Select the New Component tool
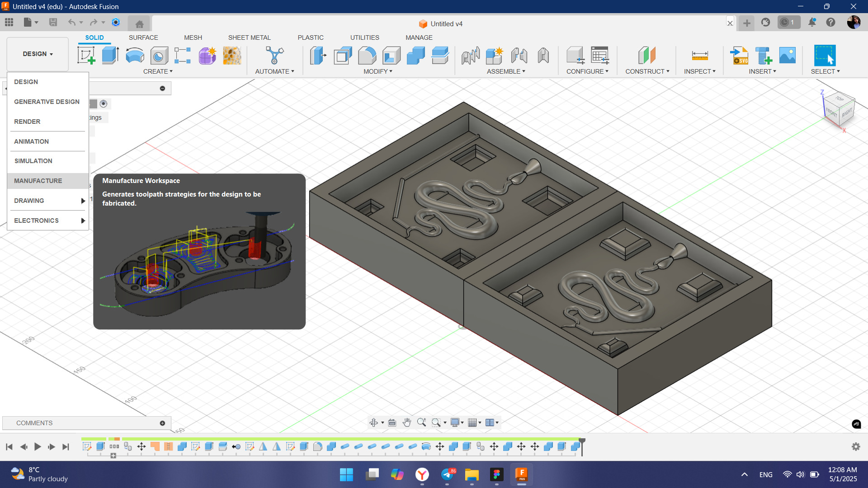The height and width of the screenshot is (488, 868). tap(495, 56)
